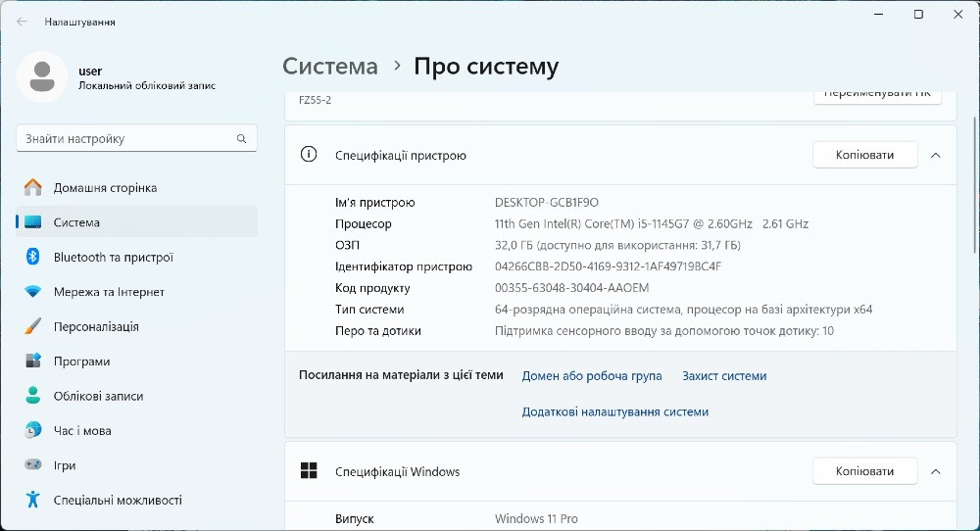Copy Windows specifications with Копіювати button
The width and height of the screenshot is (980, 531).
point(864,471)
